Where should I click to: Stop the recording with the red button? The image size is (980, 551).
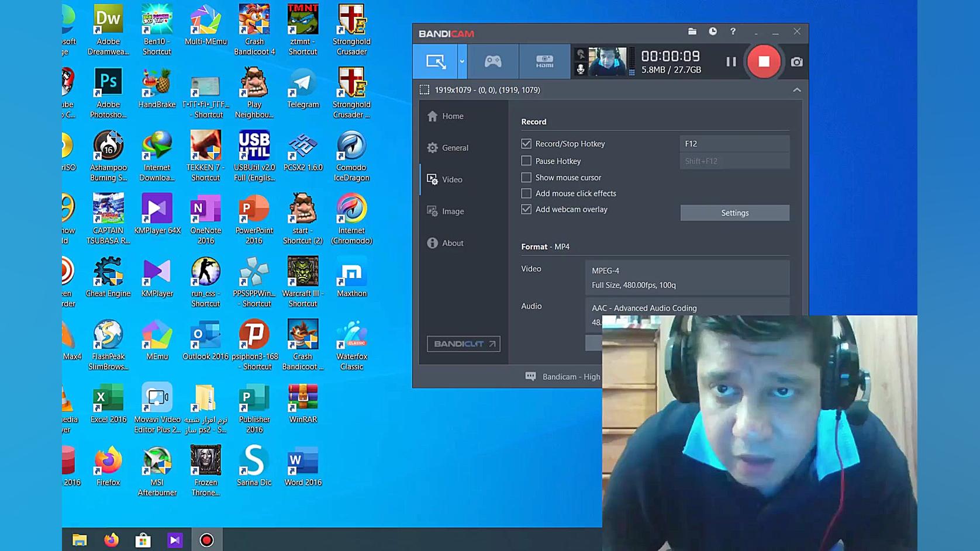tap(764, 61)
